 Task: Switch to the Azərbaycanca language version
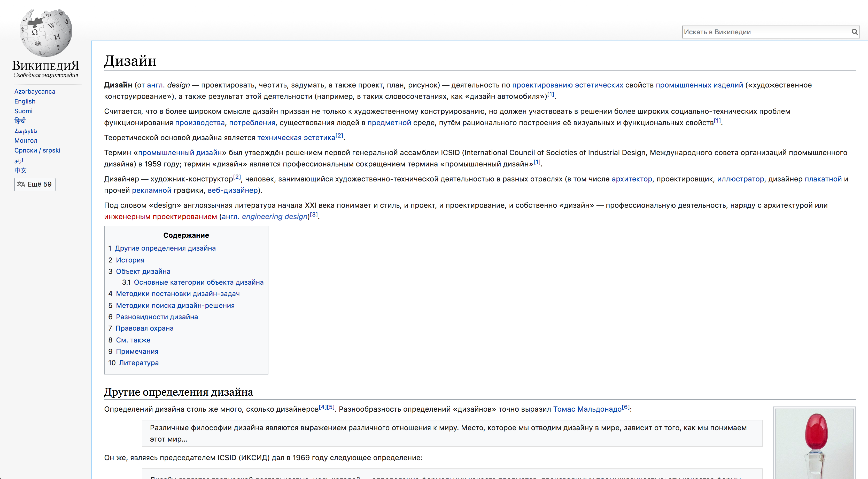(x=35, y=92)
